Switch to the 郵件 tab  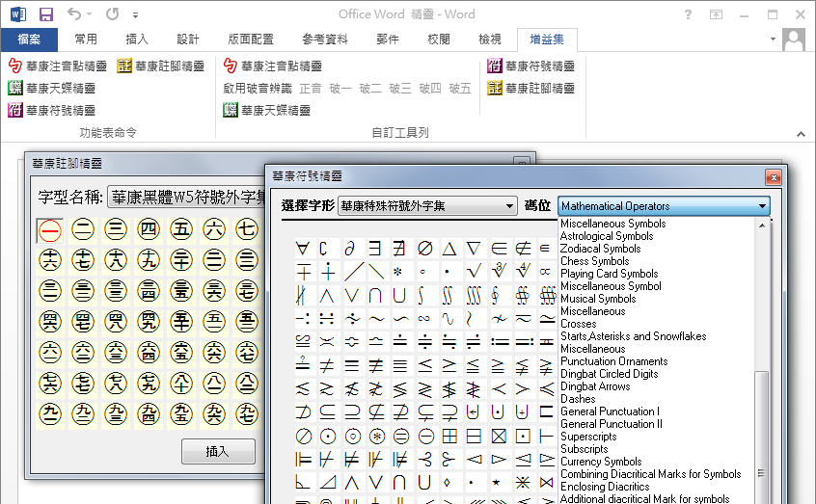tap(388, 40)
